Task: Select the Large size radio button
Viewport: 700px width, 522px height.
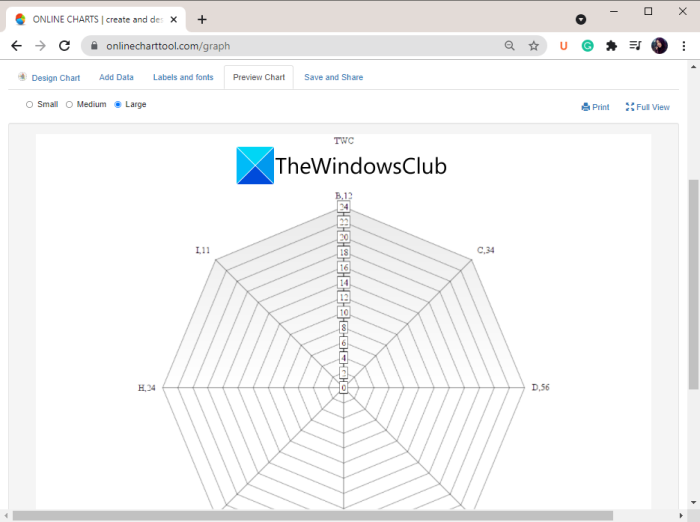Action: coord(118,104)
